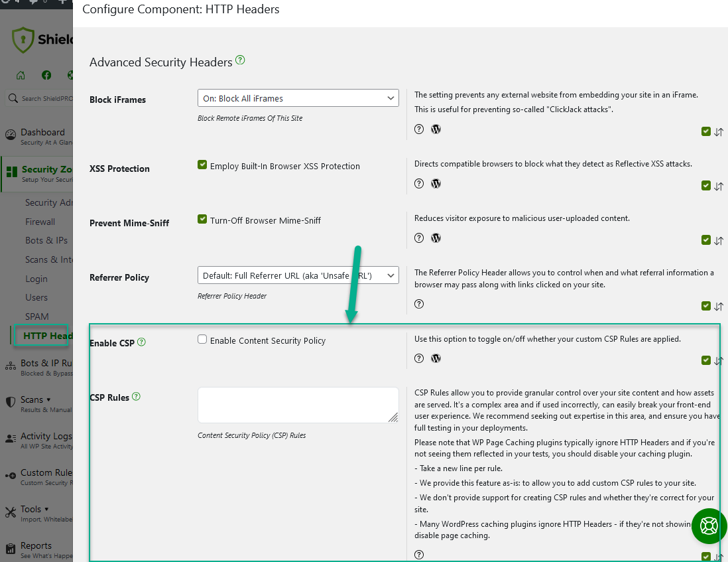Go to Activity Logs from the sidebar
This screenshot has height=562, width=728.
coord(42,436)
